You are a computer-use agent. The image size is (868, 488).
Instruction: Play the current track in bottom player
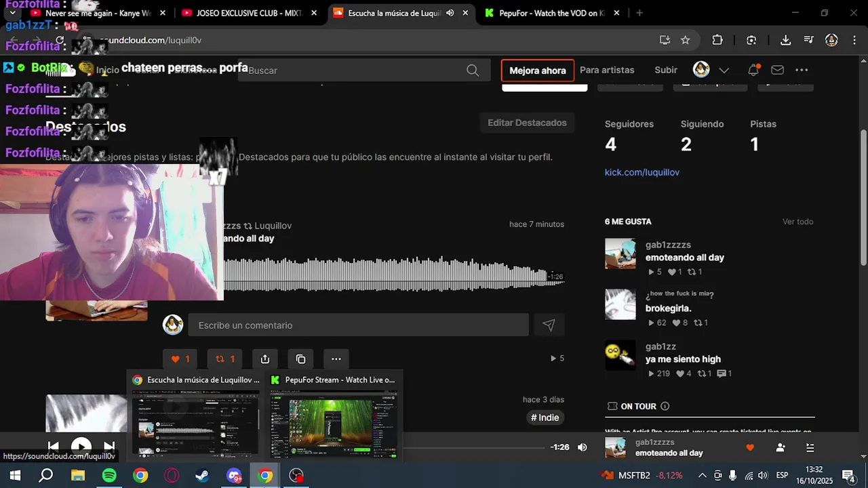81,447
